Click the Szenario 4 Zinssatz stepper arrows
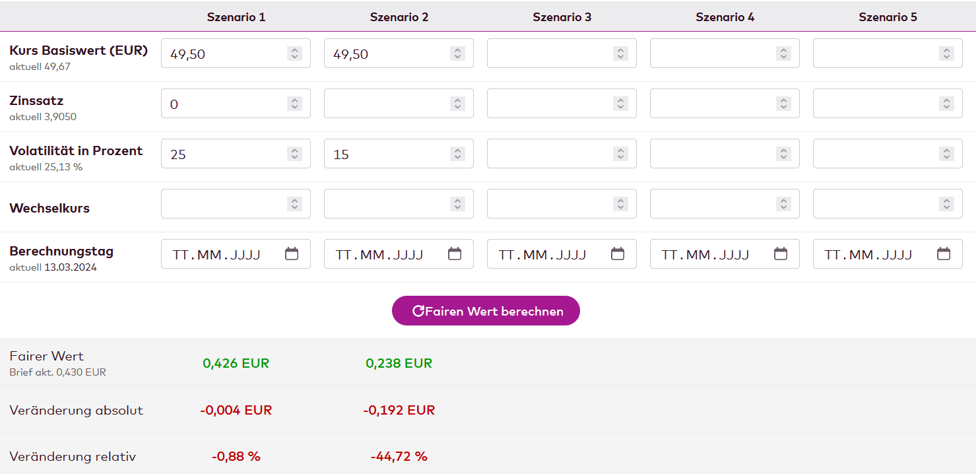980x474 pixels. (783, 104)
